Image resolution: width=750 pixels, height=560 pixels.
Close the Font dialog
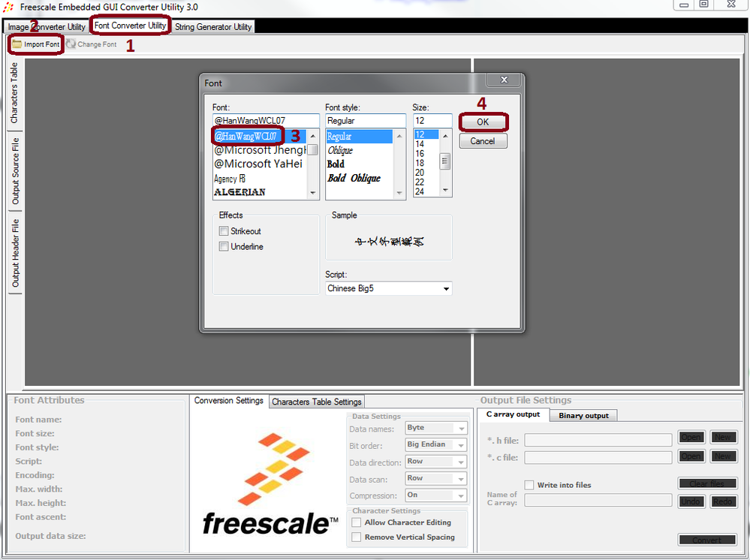504,80
